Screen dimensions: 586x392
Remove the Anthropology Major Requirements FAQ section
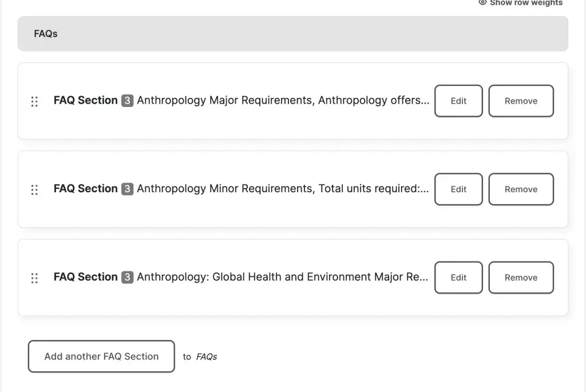(x=521, y=101)
